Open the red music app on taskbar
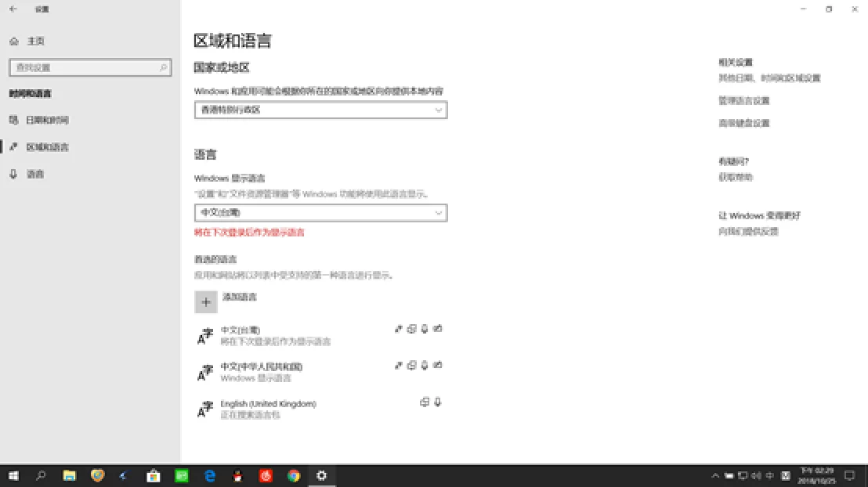 click(266, 475)
